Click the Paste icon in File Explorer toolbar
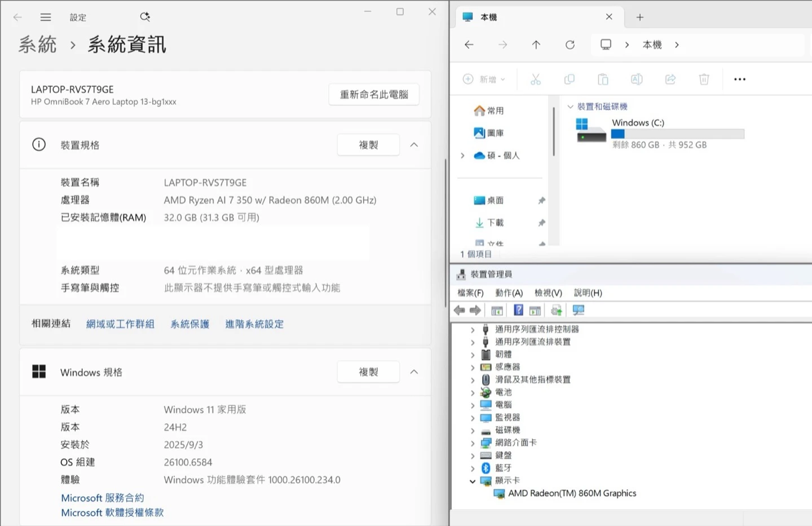812x526 pixels. click(603, 79)
